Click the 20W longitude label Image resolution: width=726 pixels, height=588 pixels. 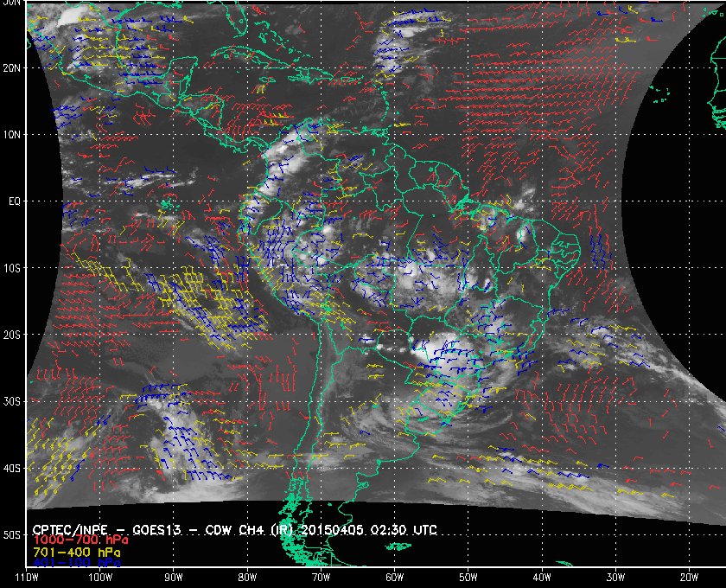tap(689, 578)
